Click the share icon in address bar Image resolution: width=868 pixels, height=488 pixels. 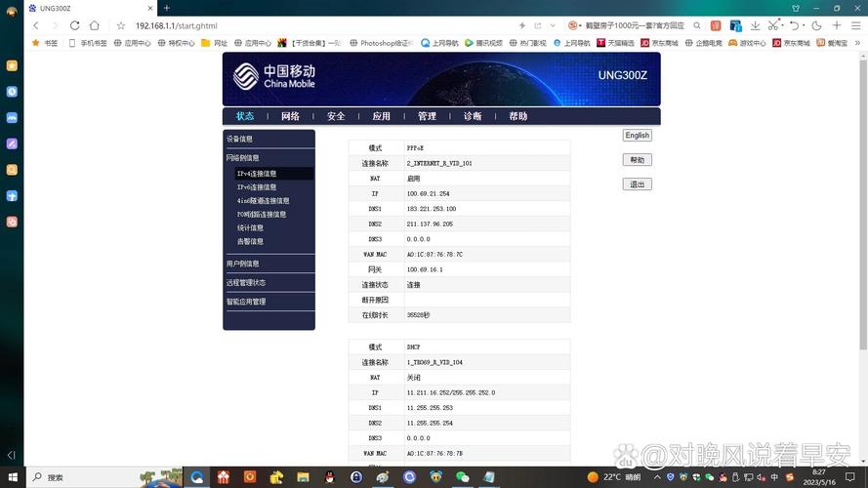[x=538, y=25]
